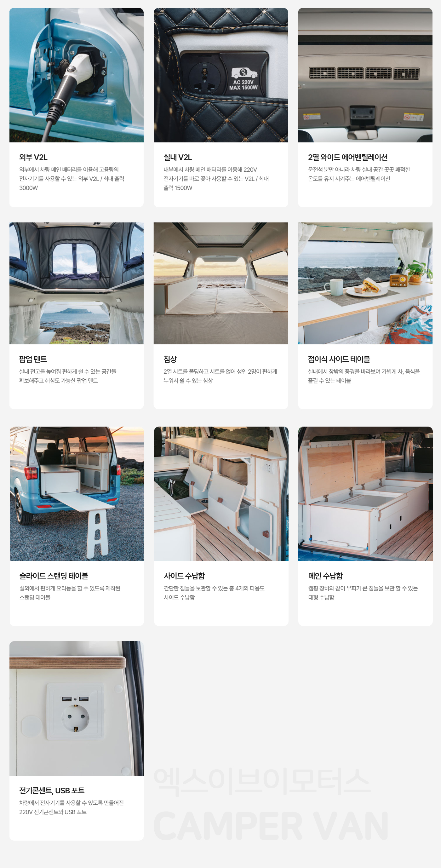Open the 팝업 텐트 photo
441x868 pixels.
coord(77,283)
